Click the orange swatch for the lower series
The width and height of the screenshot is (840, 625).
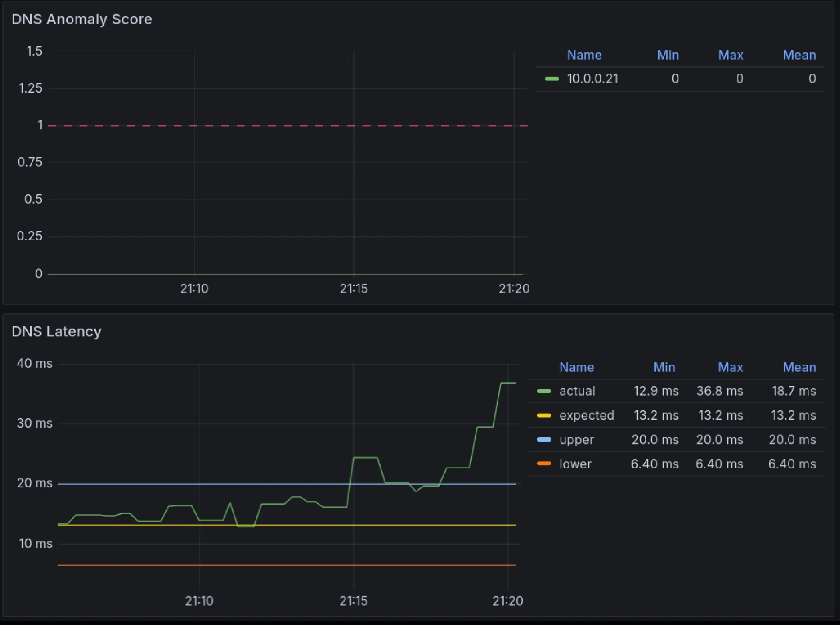tap(544, 463)
